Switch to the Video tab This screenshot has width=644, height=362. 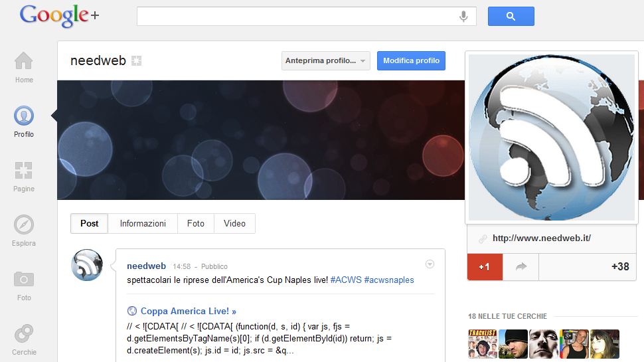[234, 224]
